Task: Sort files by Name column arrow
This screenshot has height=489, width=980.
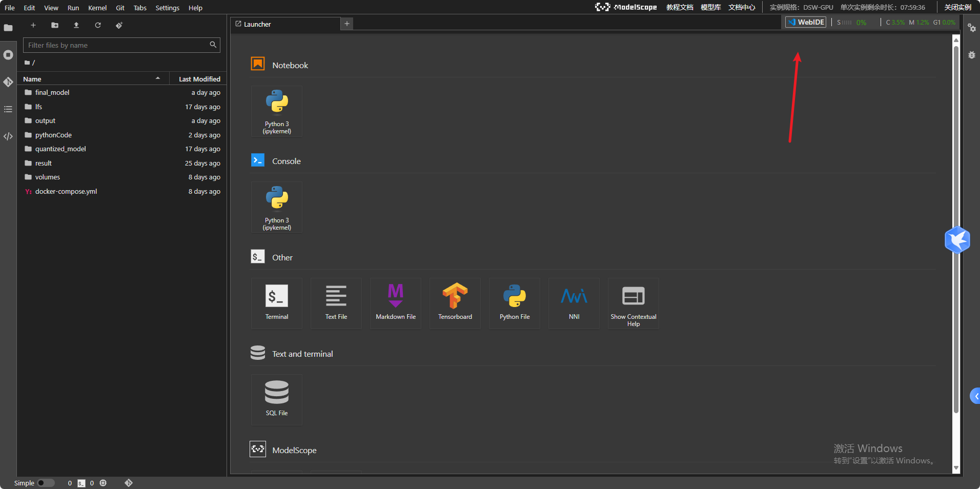Action: tap(158, 78)
